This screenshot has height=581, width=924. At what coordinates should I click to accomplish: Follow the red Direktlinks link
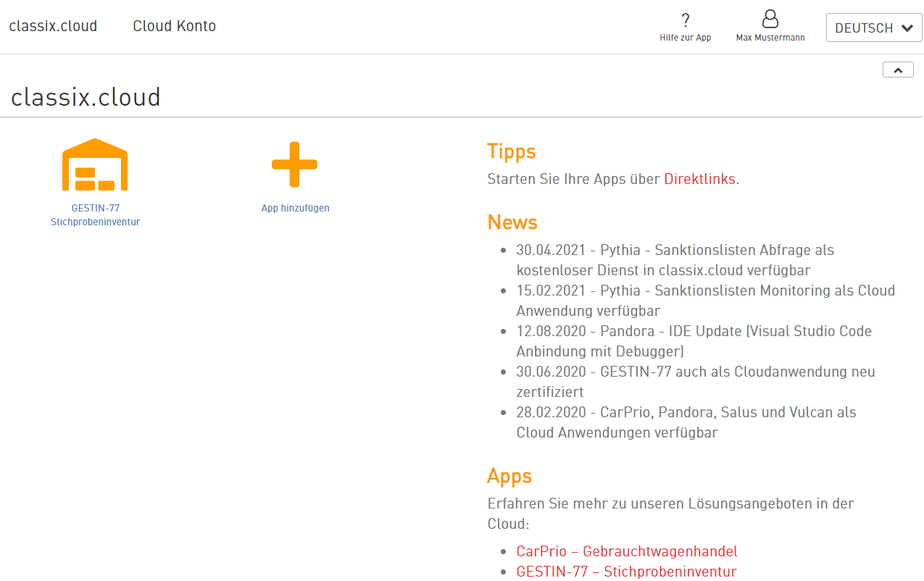click(x=699, y=179)
